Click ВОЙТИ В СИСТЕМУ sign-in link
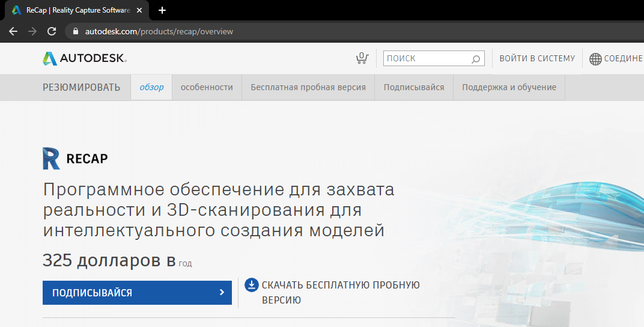Viewport: 644px width, 327px height. click(x=537, y=58)
